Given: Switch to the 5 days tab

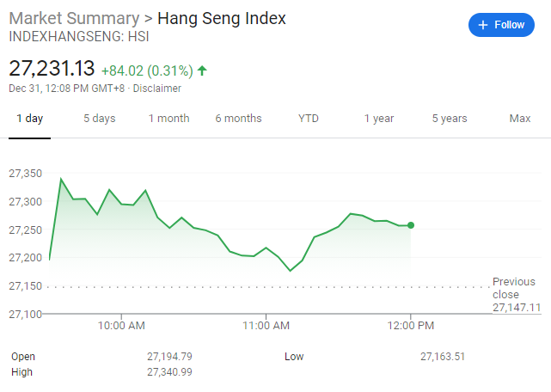Looking at the screenshot, I should tap(99, 119).
